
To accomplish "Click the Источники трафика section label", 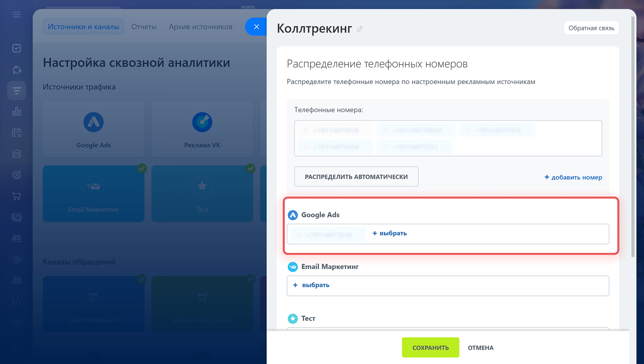I will pos(79,87).
